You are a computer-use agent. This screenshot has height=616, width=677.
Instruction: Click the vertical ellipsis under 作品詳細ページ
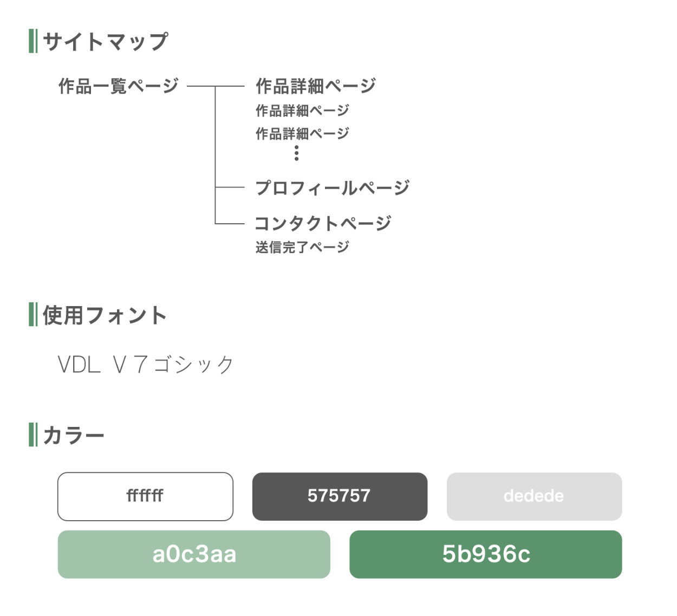(x=296, y=153)
